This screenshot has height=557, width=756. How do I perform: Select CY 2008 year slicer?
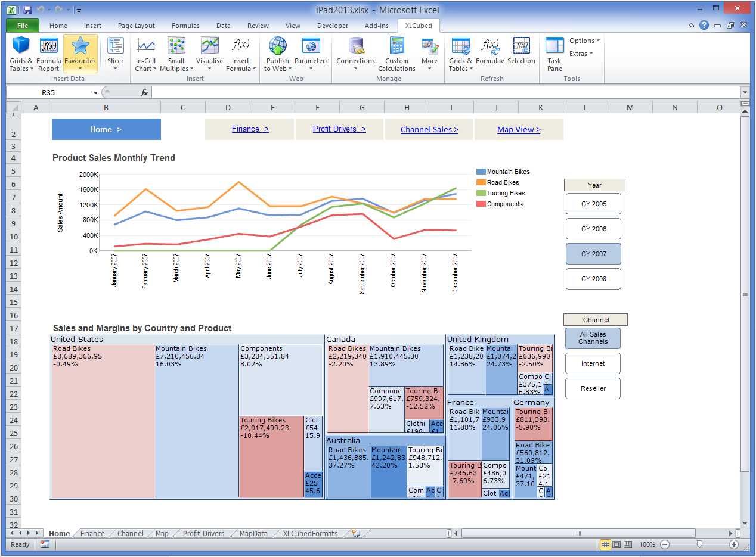593,279
